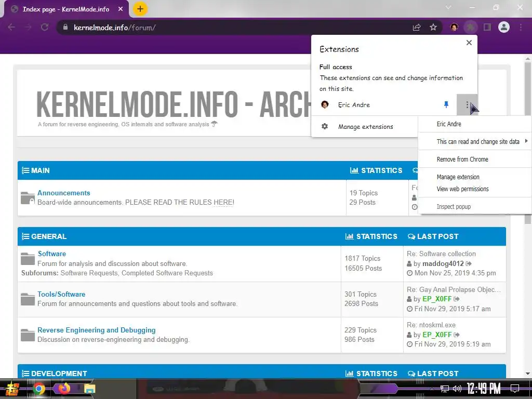
Task: Open Chrome from the taskbar
Action: (x=38, y=389)
